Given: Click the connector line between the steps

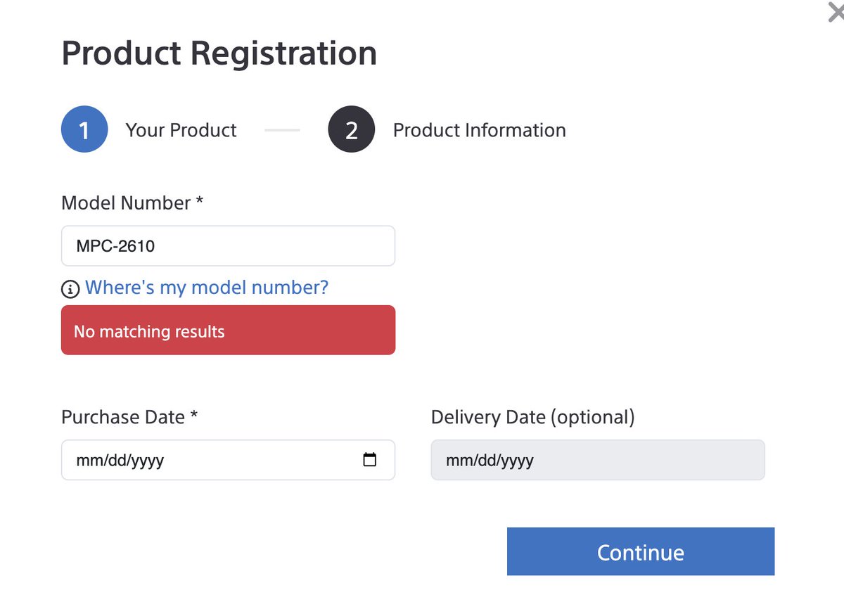Looking at the screenshot, I should 282,130.
